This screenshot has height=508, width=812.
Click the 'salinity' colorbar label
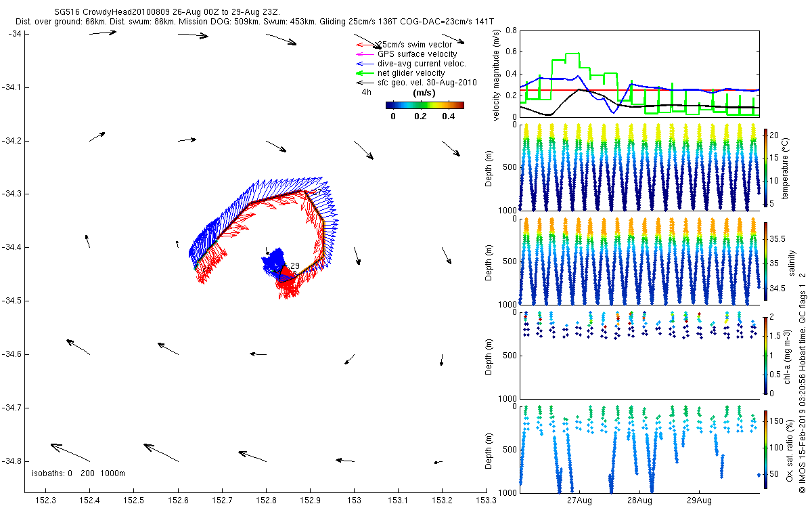[x=792, y=263]
